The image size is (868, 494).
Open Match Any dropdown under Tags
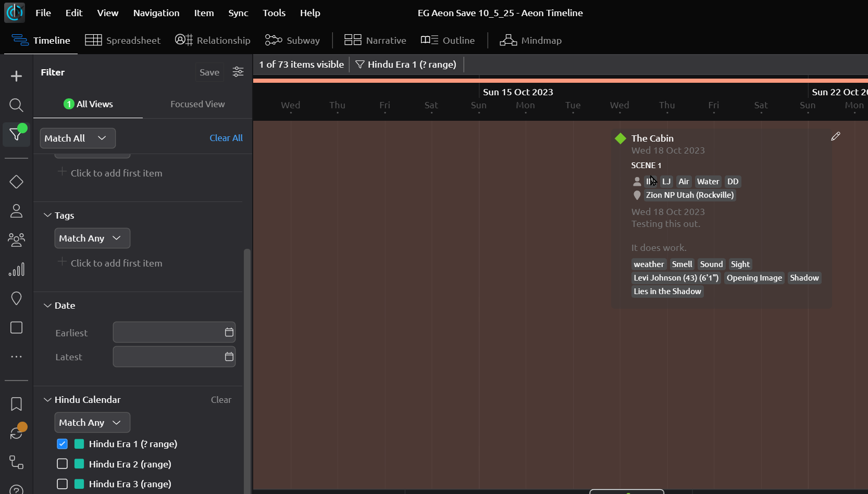tap(92, 238)
